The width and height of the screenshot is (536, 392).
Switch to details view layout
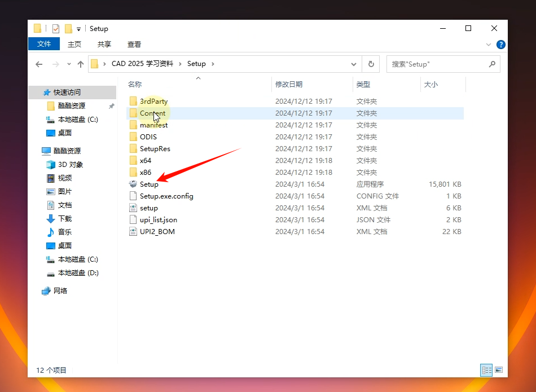[x=486, y=370]
